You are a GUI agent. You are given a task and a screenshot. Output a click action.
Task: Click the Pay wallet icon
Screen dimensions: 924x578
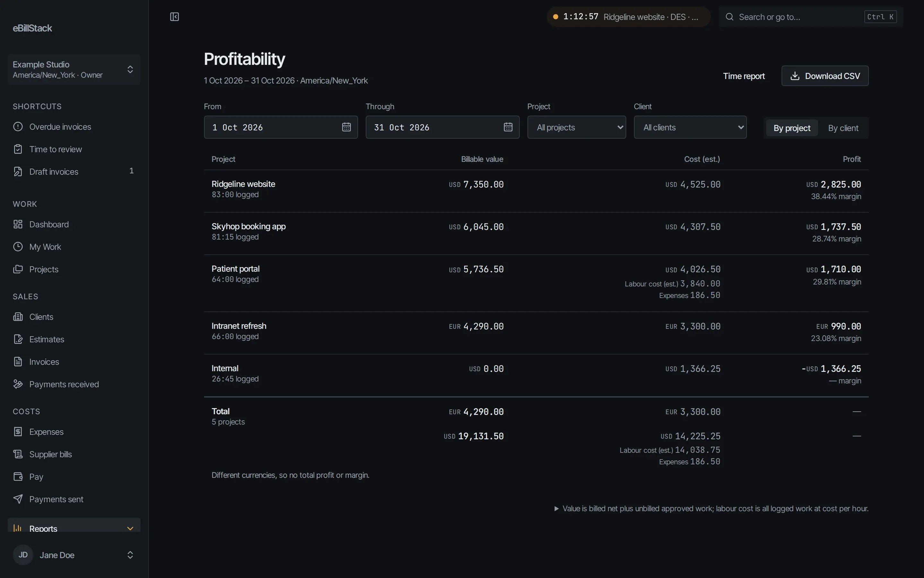[18, 477]
